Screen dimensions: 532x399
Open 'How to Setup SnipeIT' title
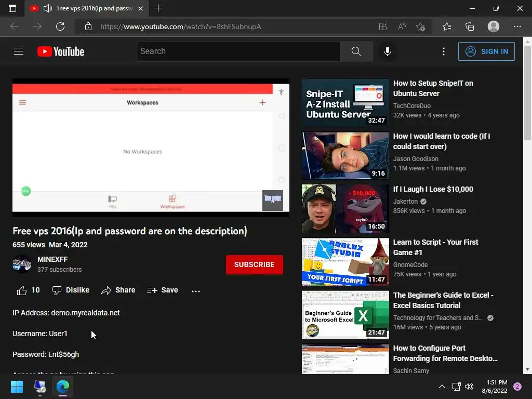pyautogui.click(x=433, y=88)
